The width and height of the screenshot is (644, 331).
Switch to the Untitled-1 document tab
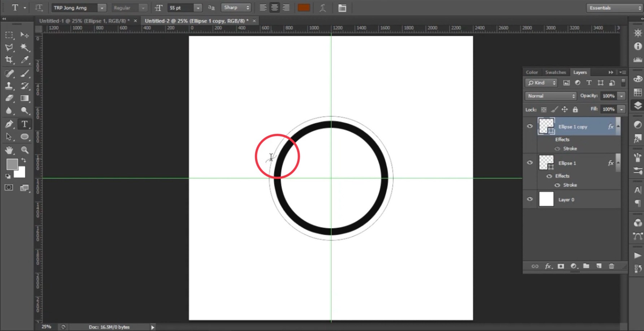(x=84, y=21)
